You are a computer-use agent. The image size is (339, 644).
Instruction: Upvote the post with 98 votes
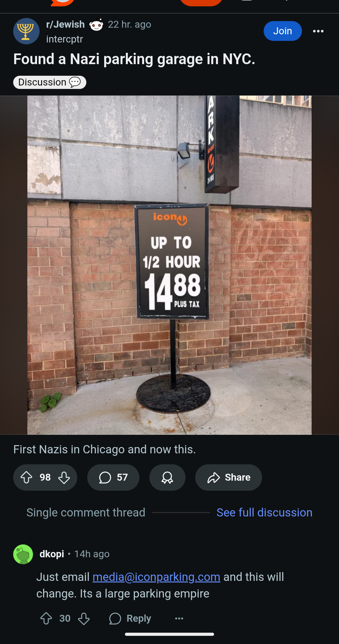[x=27, y=478]
